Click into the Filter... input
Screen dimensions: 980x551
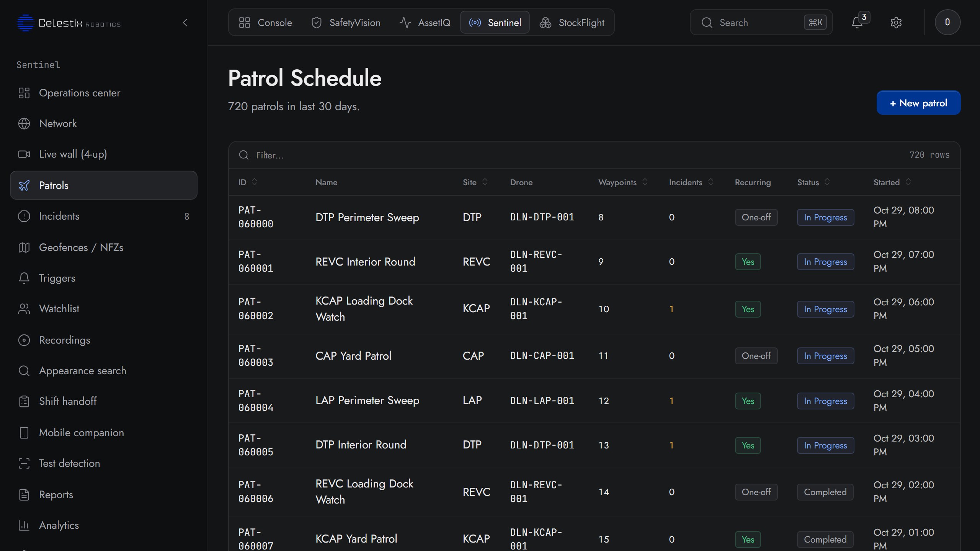[x=567, y=155]
